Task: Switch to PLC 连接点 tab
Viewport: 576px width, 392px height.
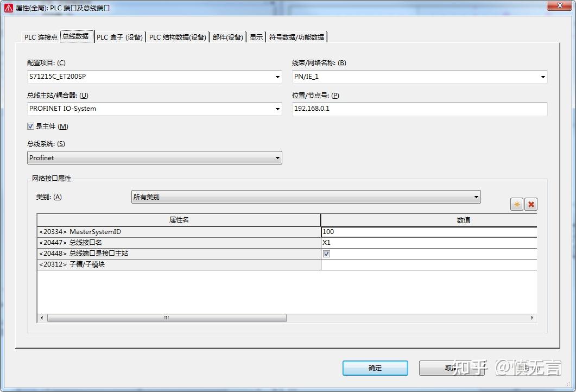Action: [x=41, y=37]
